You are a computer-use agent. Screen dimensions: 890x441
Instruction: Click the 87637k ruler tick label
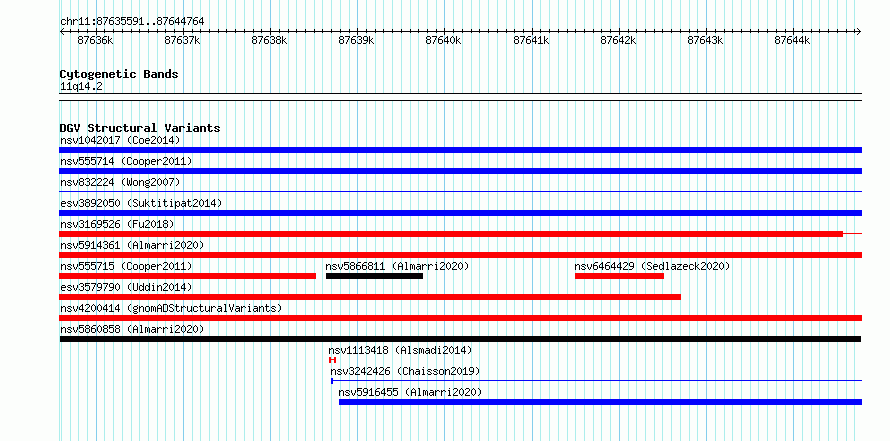point(182,40)
